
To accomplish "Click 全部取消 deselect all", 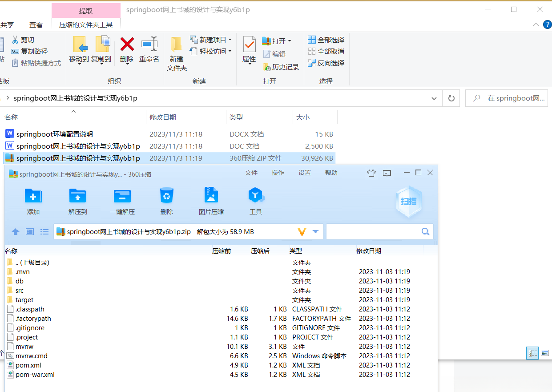I will (x=326, y=52).
